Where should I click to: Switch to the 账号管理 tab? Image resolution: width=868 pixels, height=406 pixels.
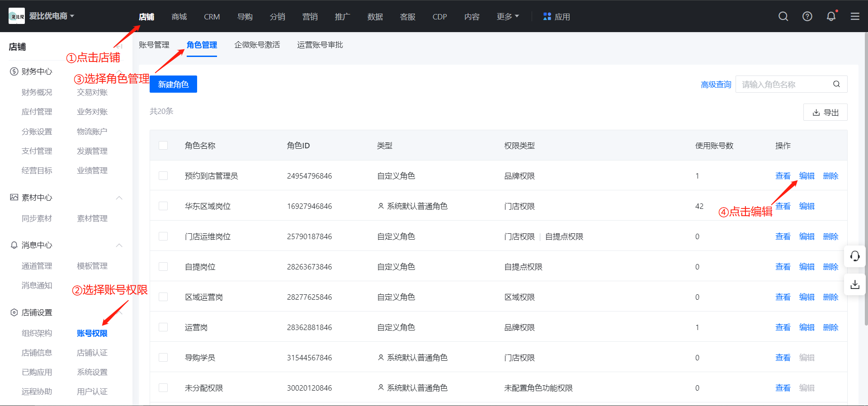[154, 45]
